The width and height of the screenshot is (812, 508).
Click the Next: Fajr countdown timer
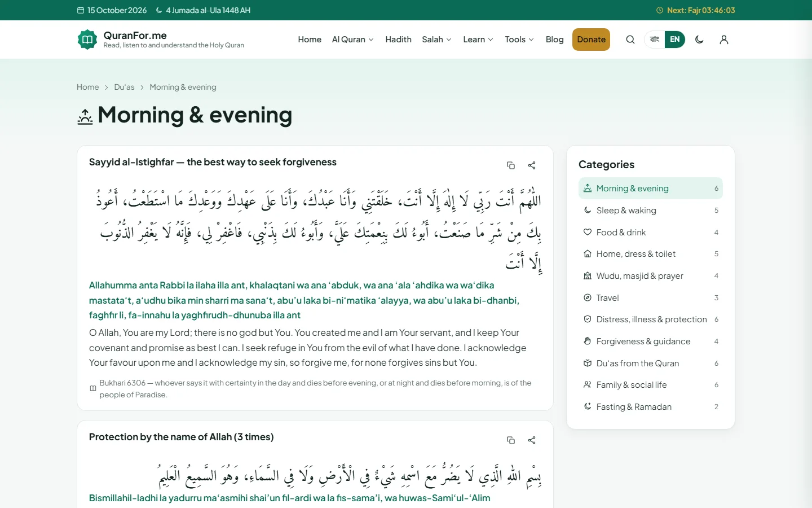tap(695, 10)
